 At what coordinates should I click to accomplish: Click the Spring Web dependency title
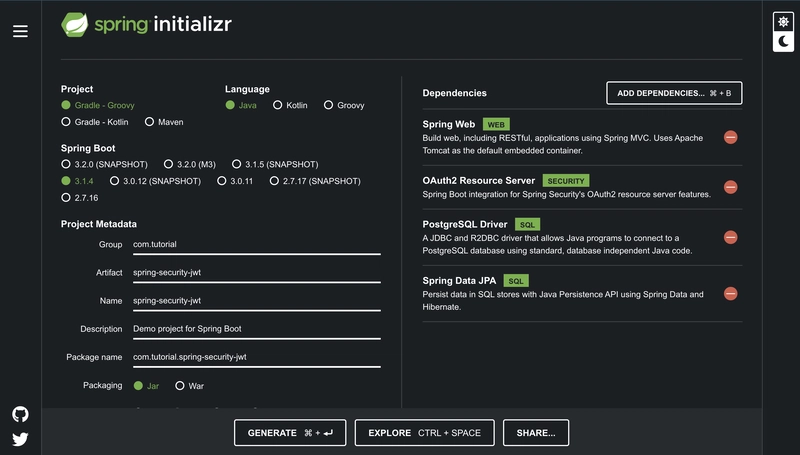(x=448, y=124)
